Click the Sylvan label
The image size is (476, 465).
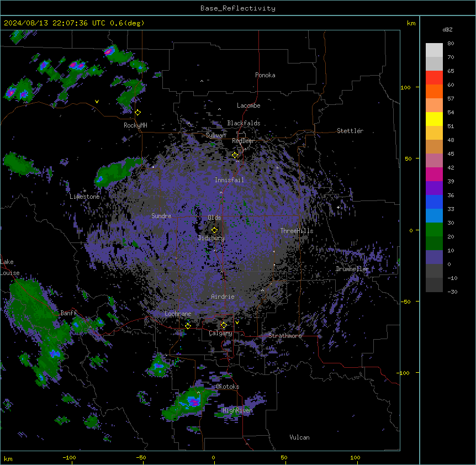pyautogui.click(x=215, y=135)
